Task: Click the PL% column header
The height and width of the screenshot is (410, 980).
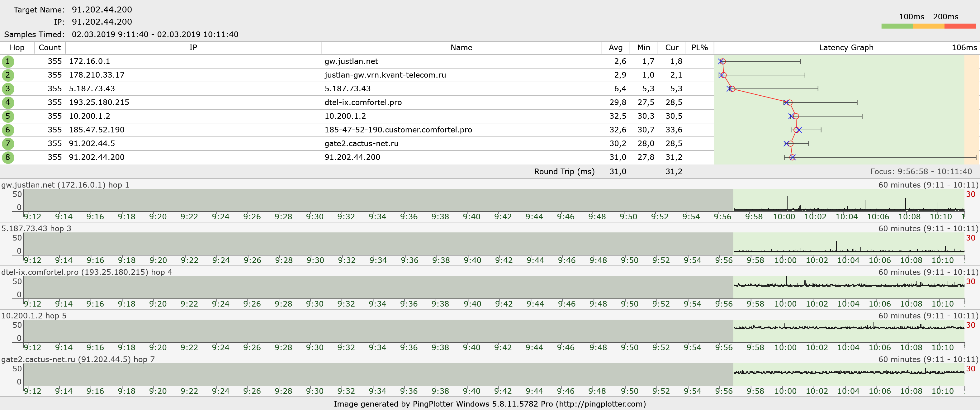Action: 700,48
